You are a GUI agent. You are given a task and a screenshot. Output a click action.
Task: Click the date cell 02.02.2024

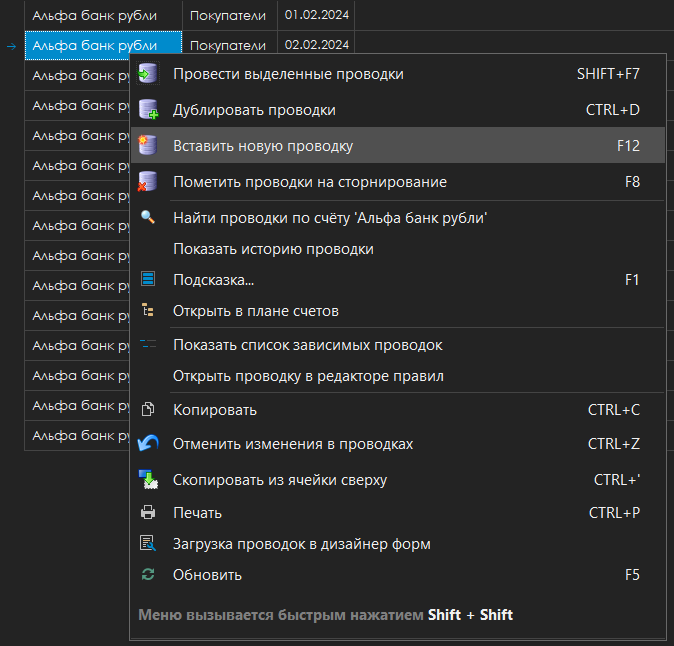pos(316,43)
